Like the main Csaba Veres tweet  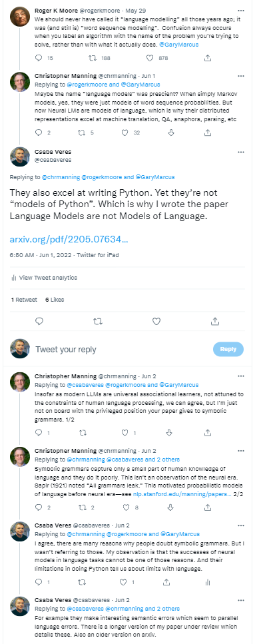click(156, 321)
